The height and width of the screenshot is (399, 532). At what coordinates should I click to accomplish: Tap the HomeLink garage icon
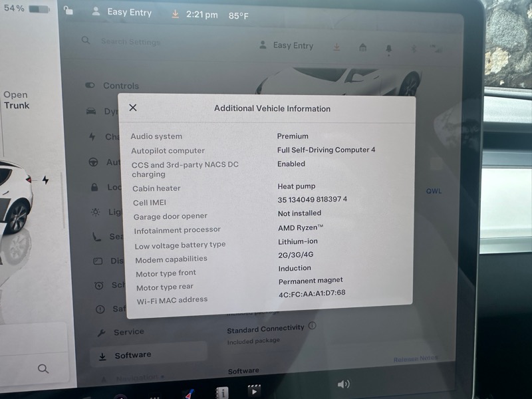click(362, 47)
